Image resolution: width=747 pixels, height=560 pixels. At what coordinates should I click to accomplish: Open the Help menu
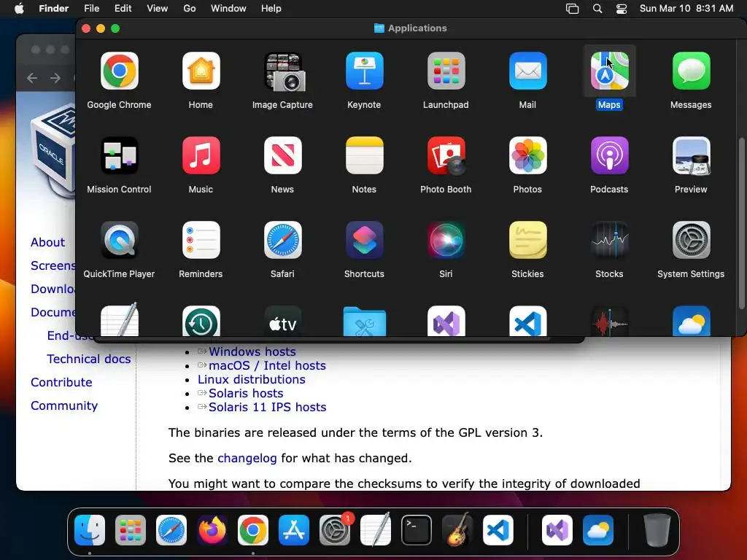pyautogui.click(x=271, y=9)
